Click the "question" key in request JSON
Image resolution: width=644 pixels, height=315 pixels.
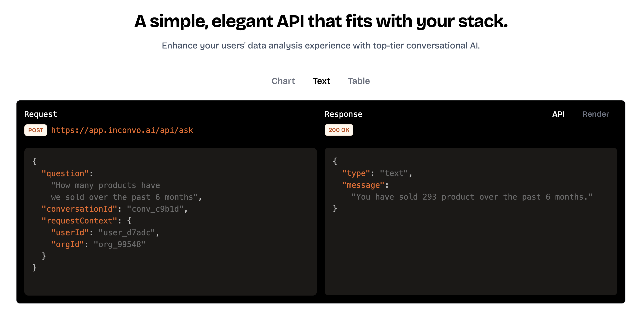coord(65,173)
